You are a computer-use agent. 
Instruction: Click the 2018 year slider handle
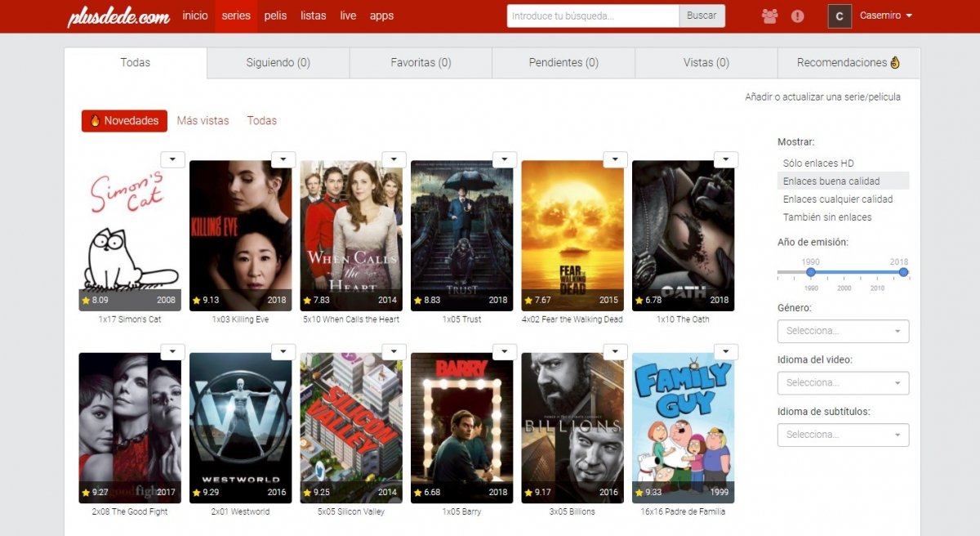903,272
